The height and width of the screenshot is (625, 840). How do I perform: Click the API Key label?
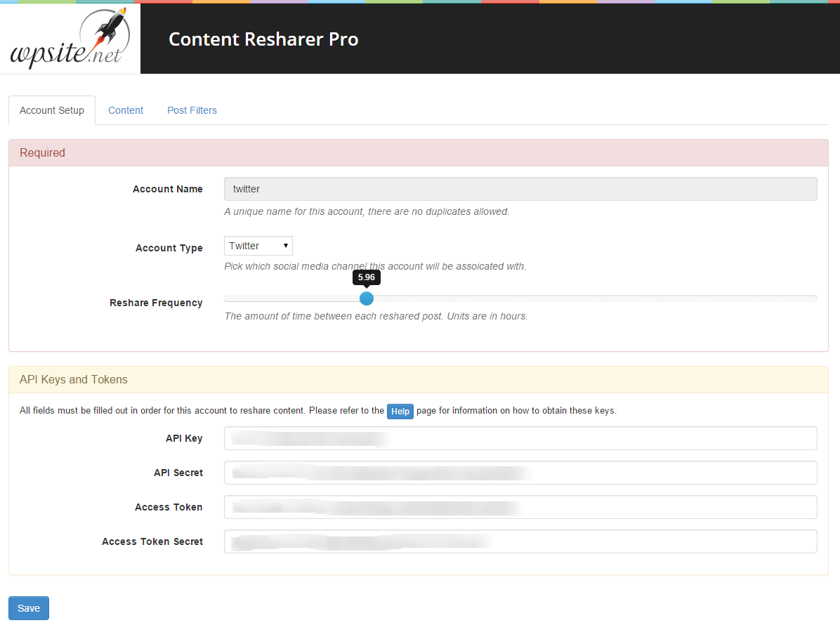click(x=184, y=438)
